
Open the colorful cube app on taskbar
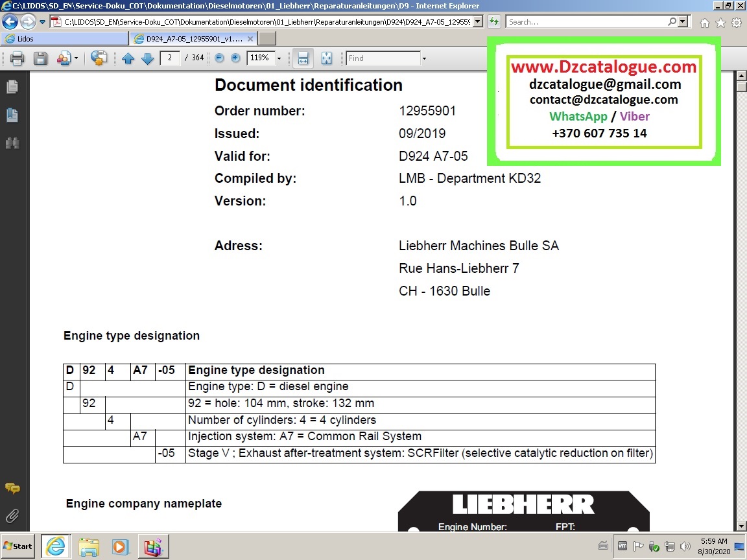(x=154, y=546)
